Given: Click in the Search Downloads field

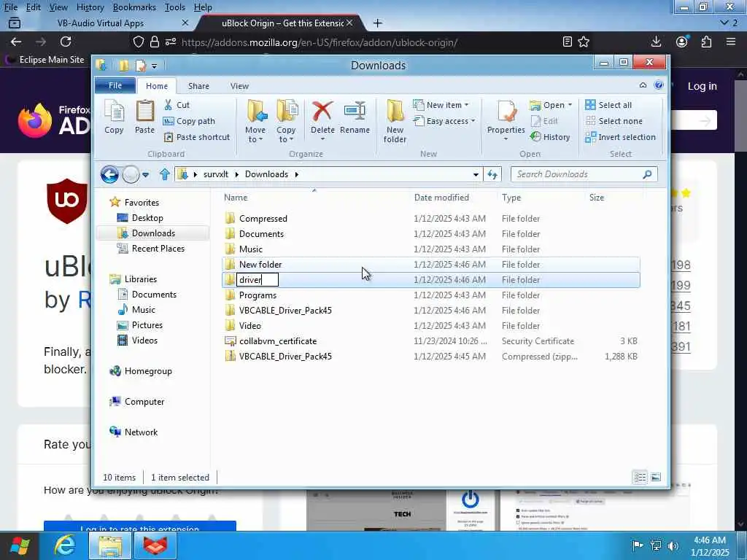Looking at the screenshot, I should click(584, 174).
